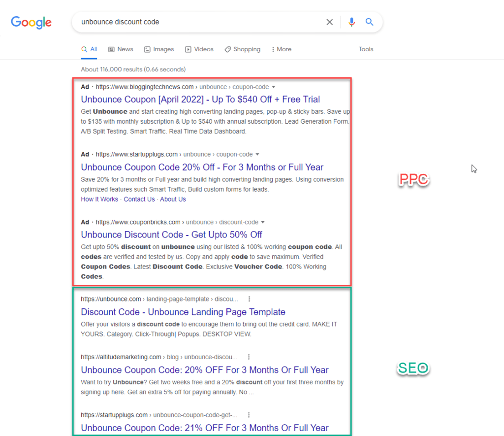Open three-dot menu for unbounce.com result

point(249,299)
